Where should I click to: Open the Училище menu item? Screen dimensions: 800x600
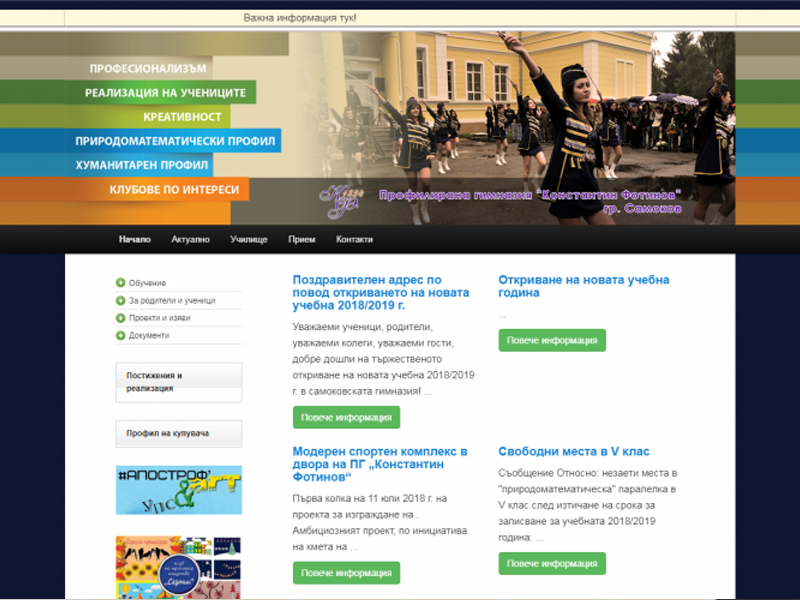click(x=248, y=239)
